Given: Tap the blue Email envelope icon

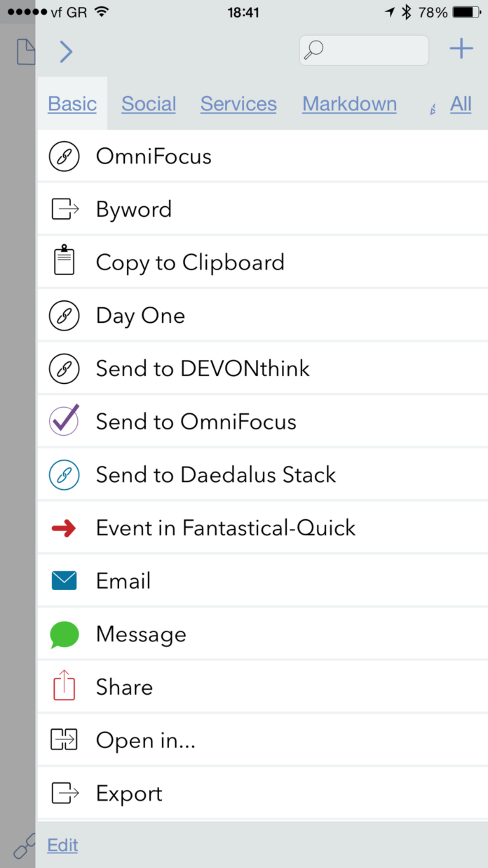Looking at the screenshot, I should coord(64,581).
